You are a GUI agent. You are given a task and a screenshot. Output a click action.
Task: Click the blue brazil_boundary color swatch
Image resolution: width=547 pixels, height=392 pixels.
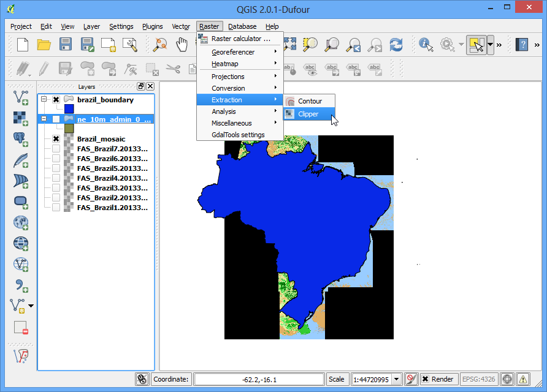point(69,109)
